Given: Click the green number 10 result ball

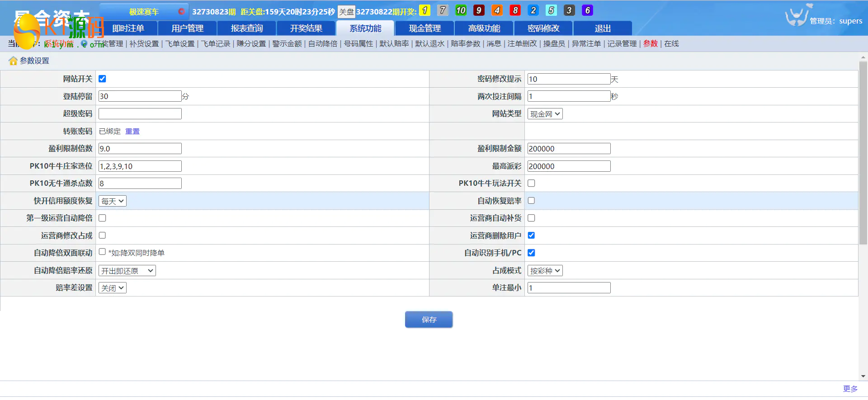Looking at the screenshot, I should [x=461, y=10].
